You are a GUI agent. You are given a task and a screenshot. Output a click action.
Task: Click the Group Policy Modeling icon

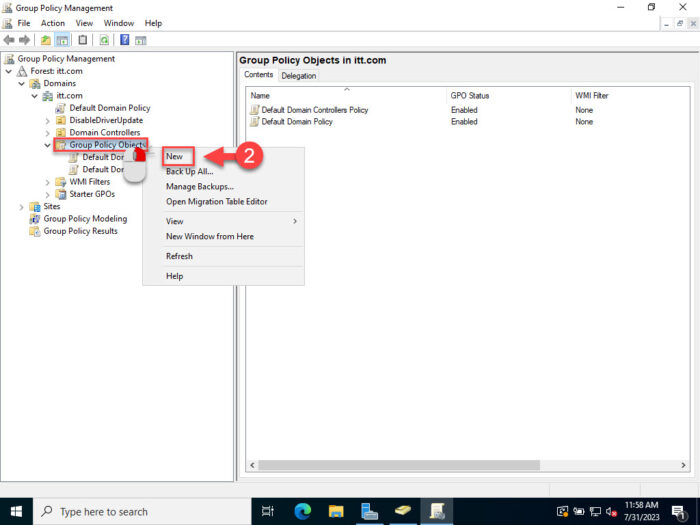(34, 219)
